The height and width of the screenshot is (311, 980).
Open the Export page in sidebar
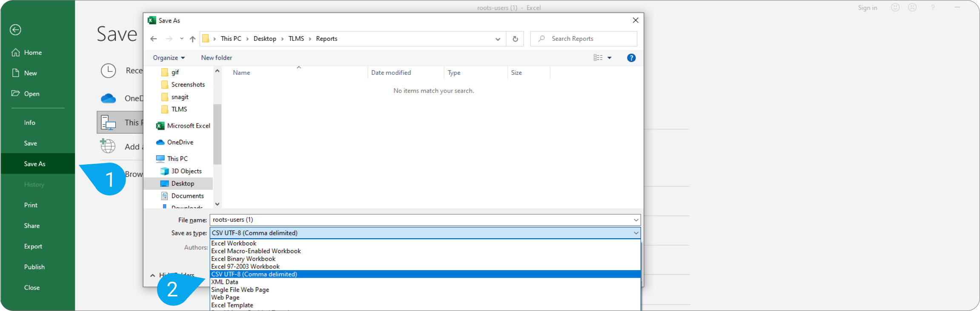coord(33,246)
